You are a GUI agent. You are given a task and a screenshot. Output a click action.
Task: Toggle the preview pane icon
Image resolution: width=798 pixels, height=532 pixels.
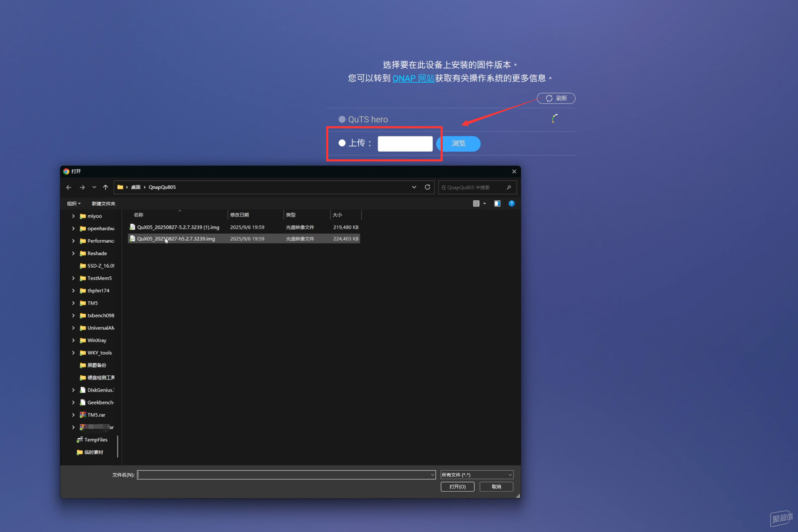[x=497, y=204]
